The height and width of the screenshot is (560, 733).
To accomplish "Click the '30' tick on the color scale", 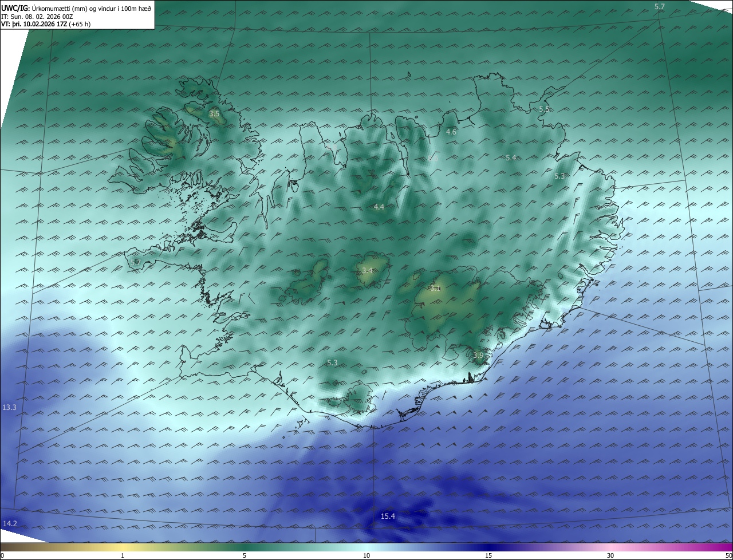I will click(x=610, y=555).
